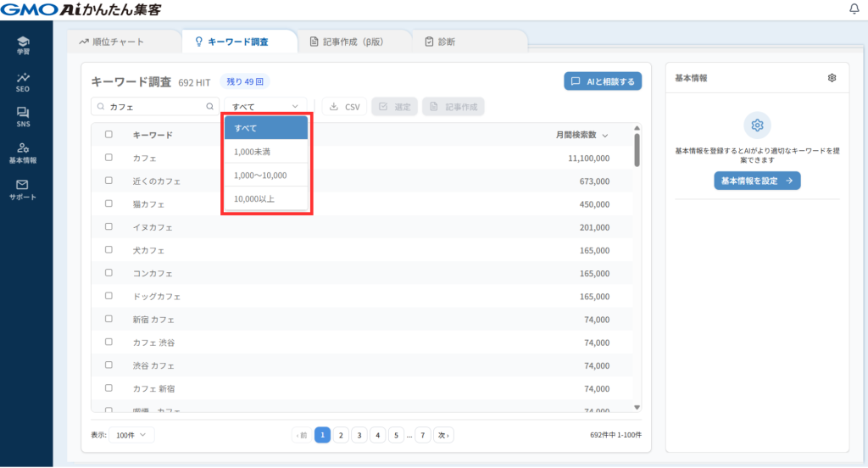
Task: Open the SEO sidebar icon
Action: (x=23, y=81)
